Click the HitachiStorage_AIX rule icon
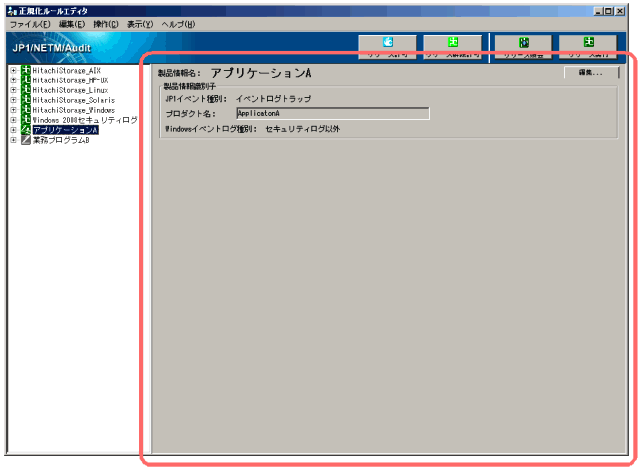Viewport: 640px width, 470px height. [26, 70]
